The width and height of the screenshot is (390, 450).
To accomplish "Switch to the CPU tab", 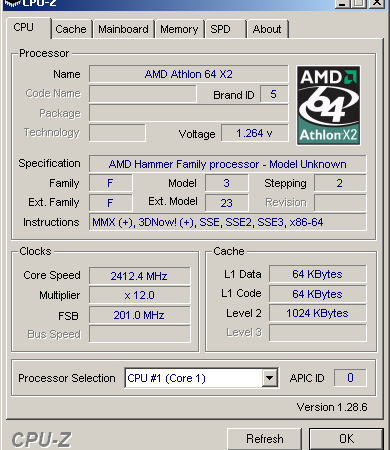I will click(28, 28).
